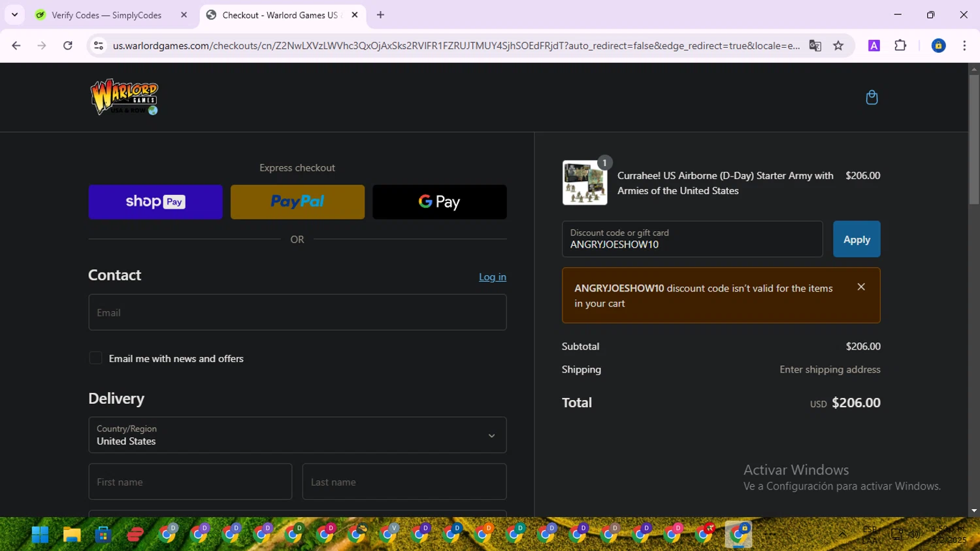Open Microsoft Store from the taskbar

pyautogui.click(x=103, y=535)
